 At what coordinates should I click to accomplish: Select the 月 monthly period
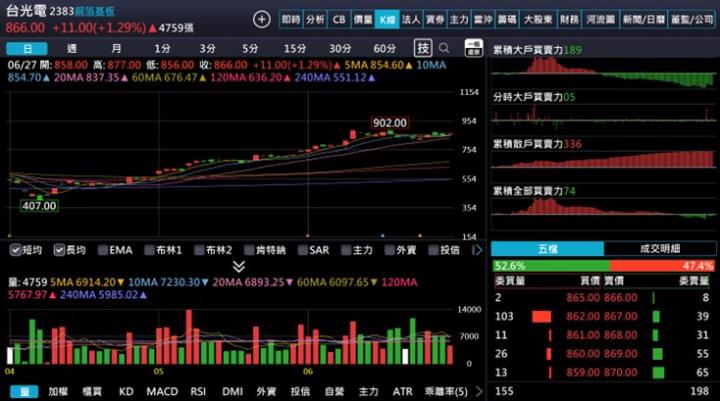[x=117, y=48]
